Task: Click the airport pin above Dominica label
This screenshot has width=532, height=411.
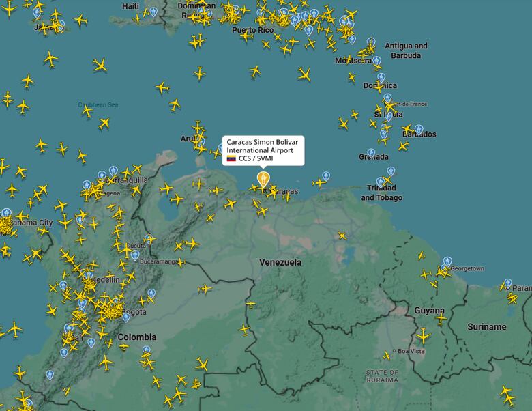Action: [381, 77]
